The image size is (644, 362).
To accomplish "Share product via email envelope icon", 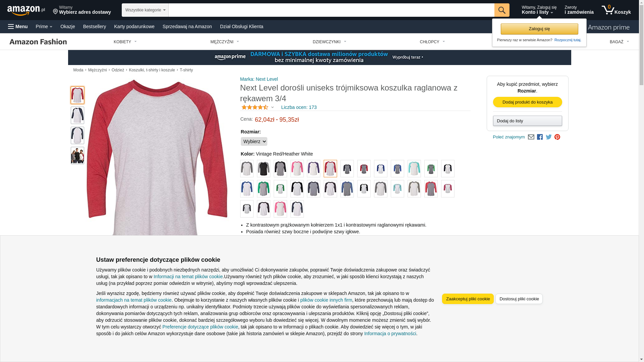I will coord(531,137).
